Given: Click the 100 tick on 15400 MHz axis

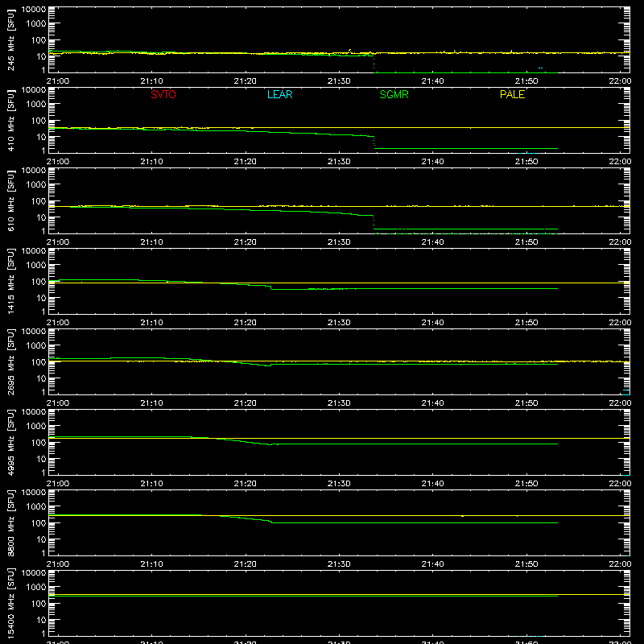Looking at the screenshot, I should tap(39, 604).
